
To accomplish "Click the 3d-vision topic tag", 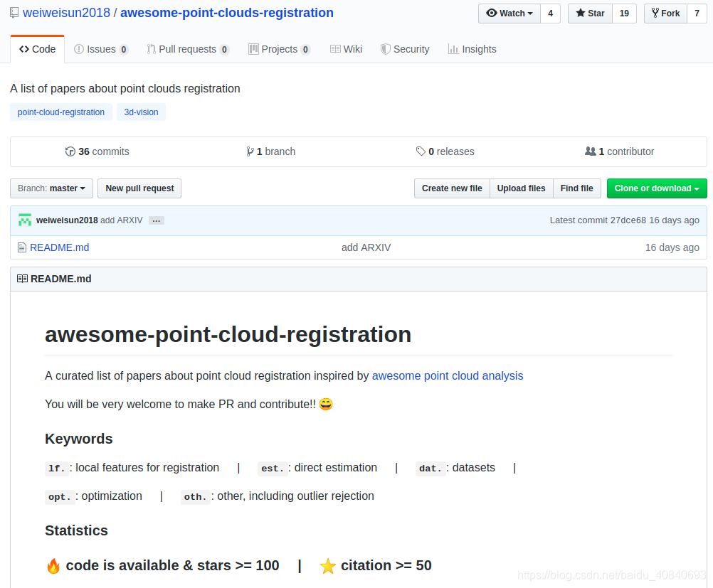I will coord(141,112).
